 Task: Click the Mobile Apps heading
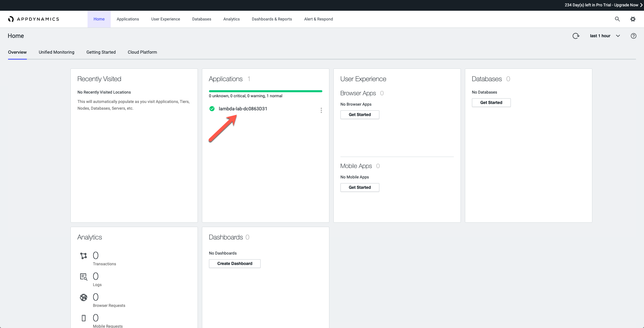[x=356, y=166]
